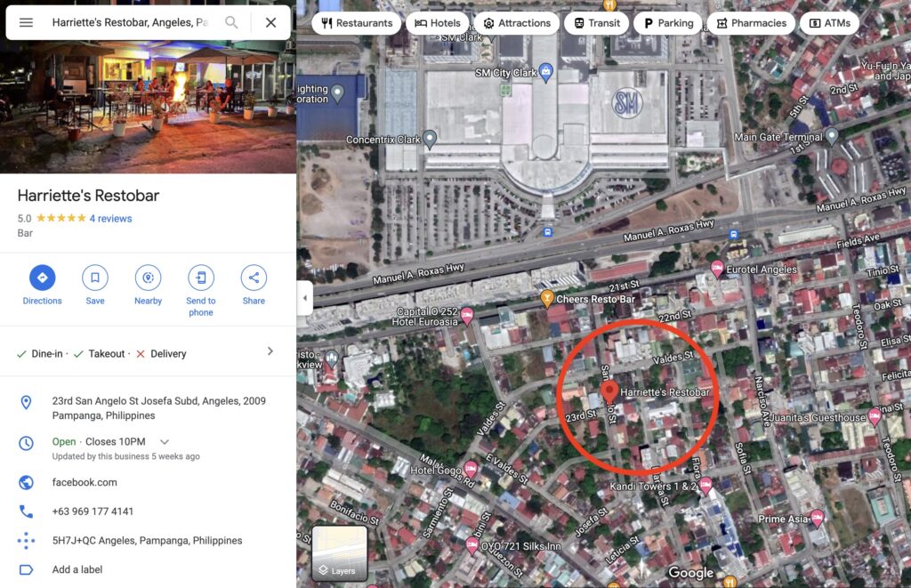This screenshot has width=911, height=588.
Task: Open the facebook.com website link
Action: [85, 482]
